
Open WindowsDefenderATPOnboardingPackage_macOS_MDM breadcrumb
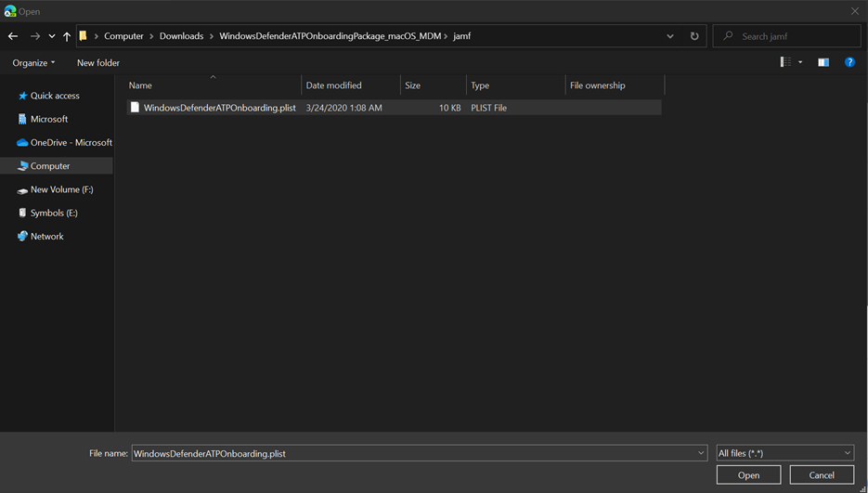point(330,36)
